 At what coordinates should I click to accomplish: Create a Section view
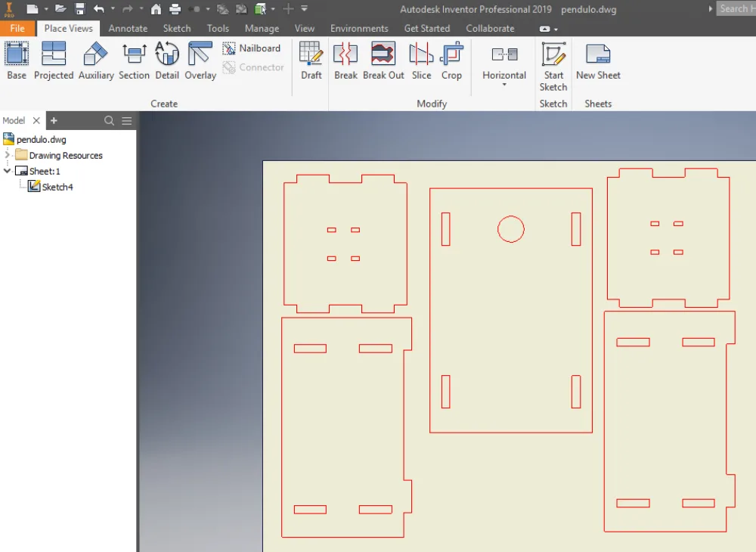tap(134, 60)
